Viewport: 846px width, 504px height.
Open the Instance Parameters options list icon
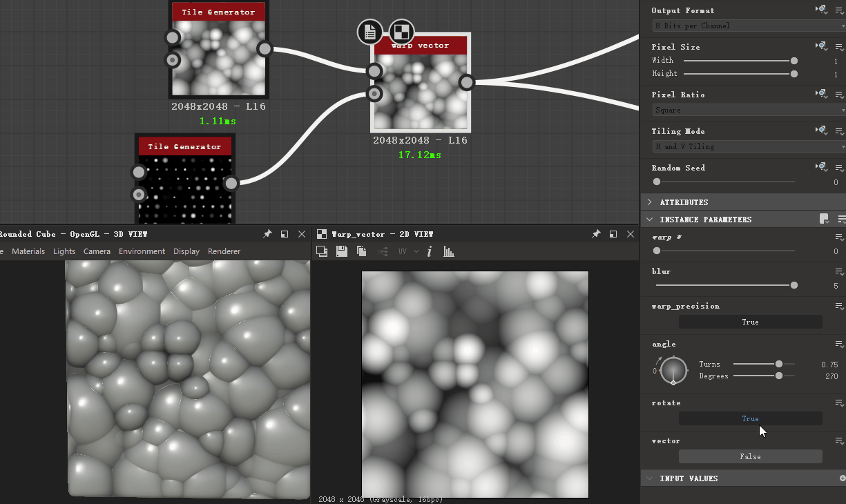[x=841, y=220]
